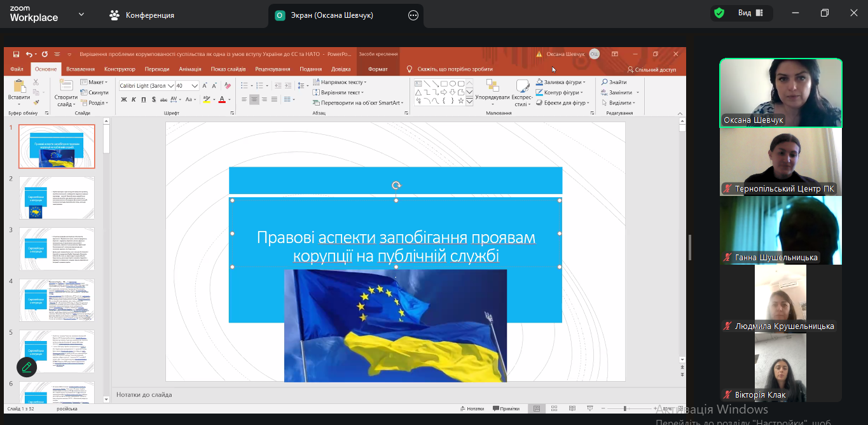
Task: Toggle Bold (Ж) text formatting
Action: click(124, 99)
